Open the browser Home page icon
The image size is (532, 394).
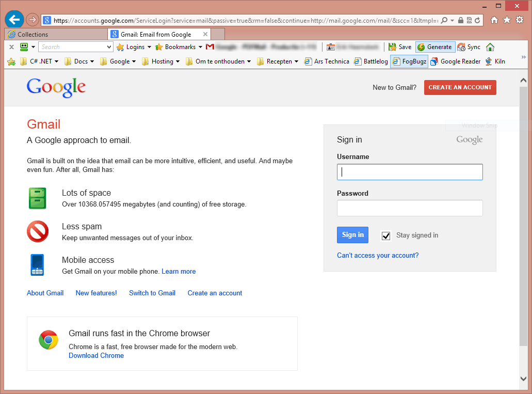tap(494, 20)
